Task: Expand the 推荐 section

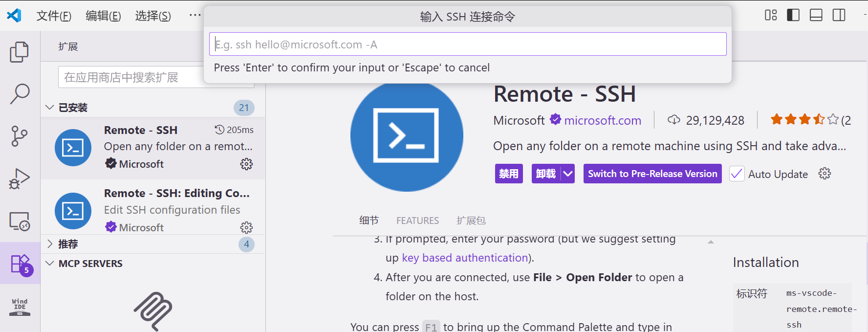Action: pyautogui.click(x=49, y=243)
